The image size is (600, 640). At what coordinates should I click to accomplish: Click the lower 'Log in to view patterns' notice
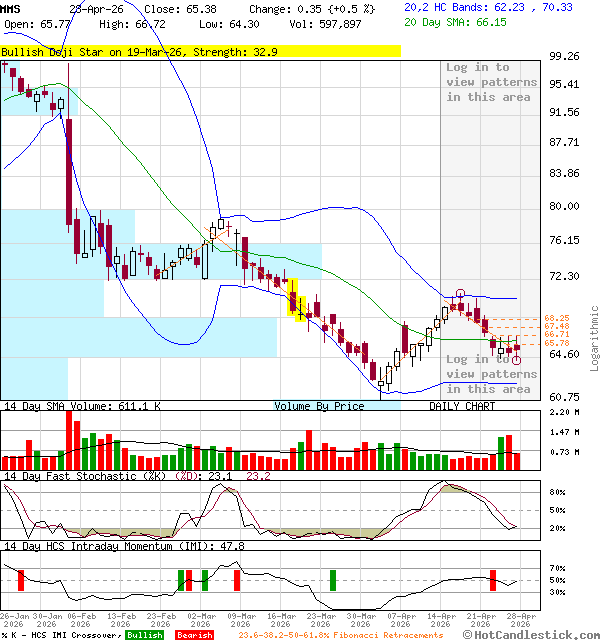coord(489,374)
